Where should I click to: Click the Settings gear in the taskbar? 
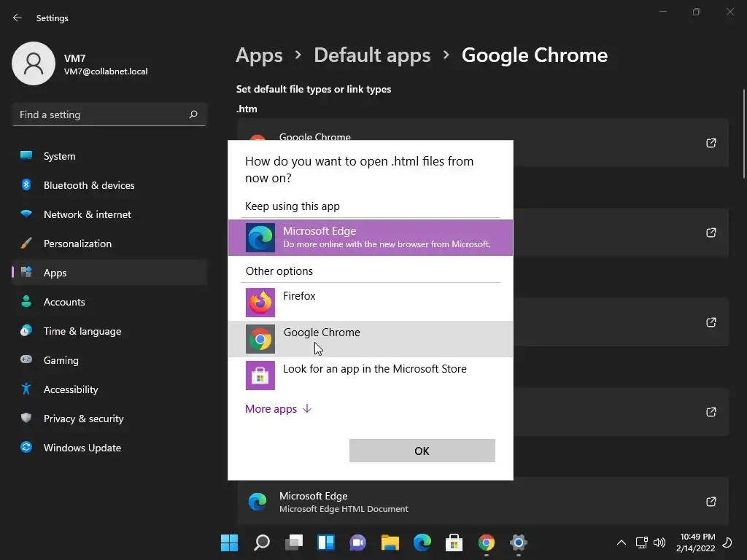tap(519, 542)
